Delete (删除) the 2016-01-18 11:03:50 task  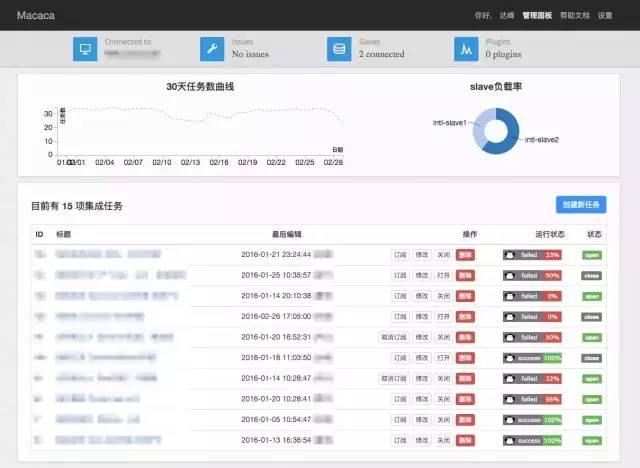(x=465, y=358)
